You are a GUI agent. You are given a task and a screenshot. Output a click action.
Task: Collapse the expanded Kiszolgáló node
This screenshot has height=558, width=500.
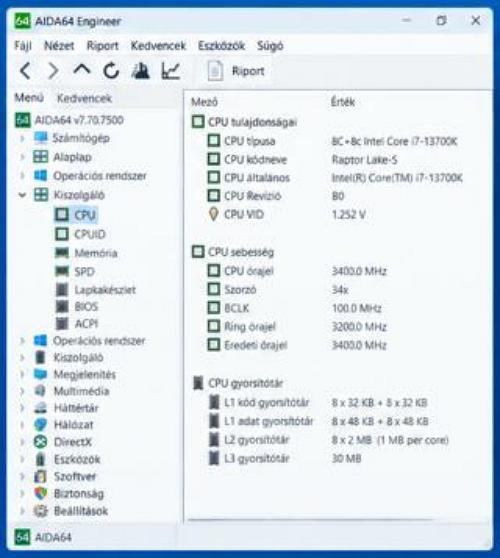tap(22, 195)
